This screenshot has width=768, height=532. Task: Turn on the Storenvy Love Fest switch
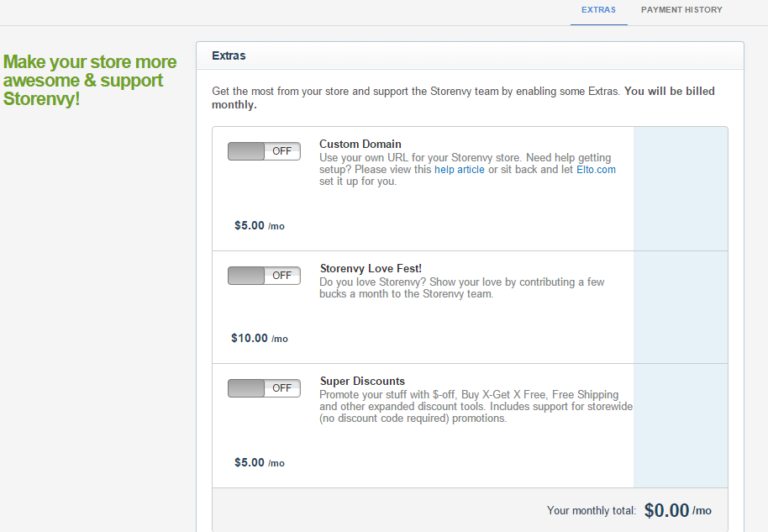click(x=264, y=276)
